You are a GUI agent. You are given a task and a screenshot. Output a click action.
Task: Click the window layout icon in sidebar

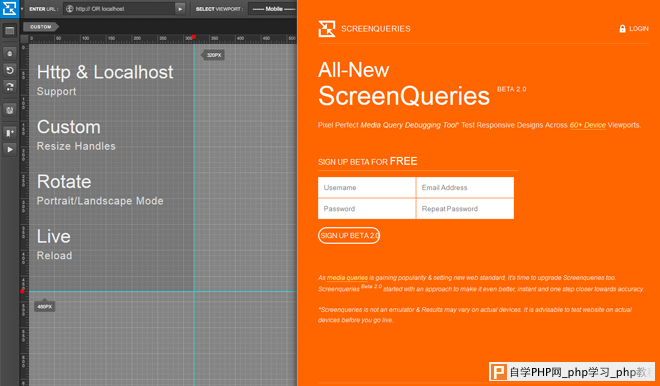10,31
